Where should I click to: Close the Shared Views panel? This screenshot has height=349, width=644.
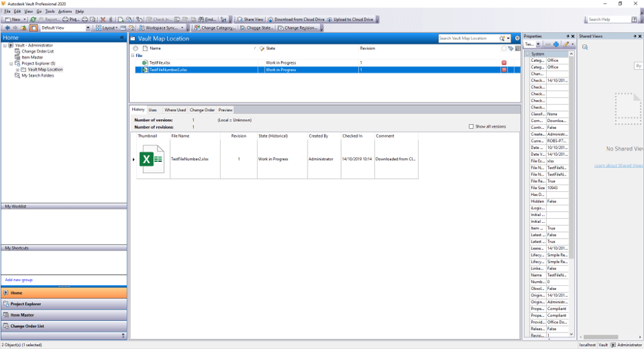click(639, 36)
